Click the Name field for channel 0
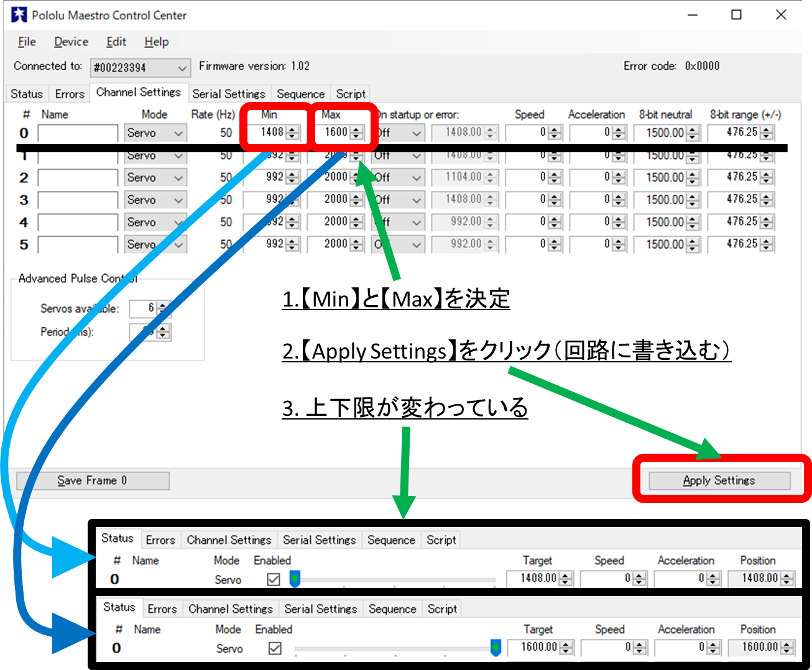 (x=78, y=133)
